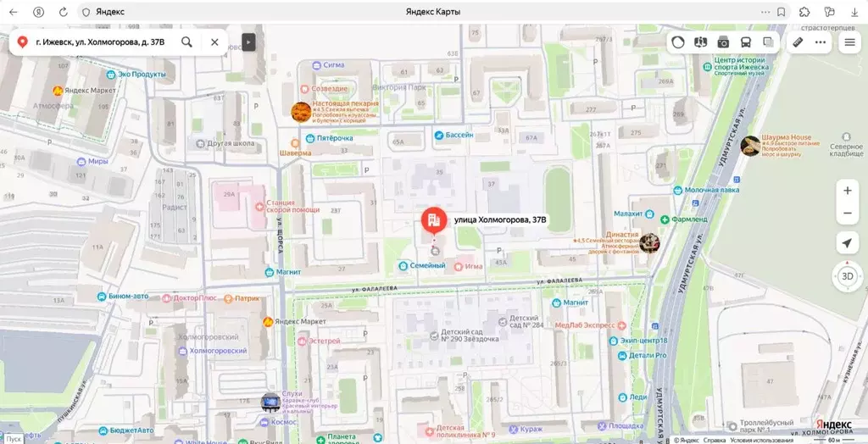Select the ruler measurement tool

[x=798, y=42]
